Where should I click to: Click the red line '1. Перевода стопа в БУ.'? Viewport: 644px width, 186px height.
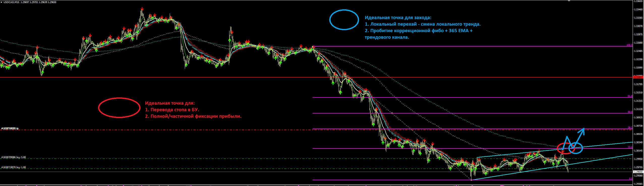tap(172, 110)
